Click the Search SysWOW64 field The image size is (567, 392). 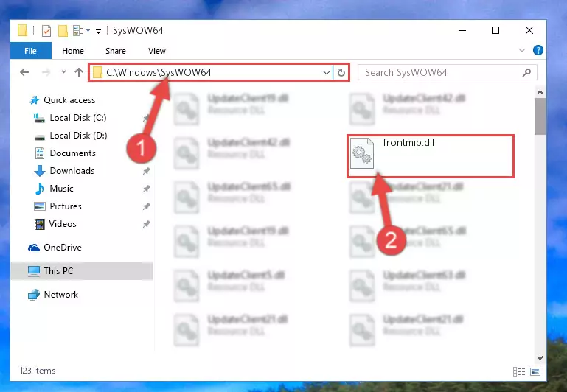point(447,73)
